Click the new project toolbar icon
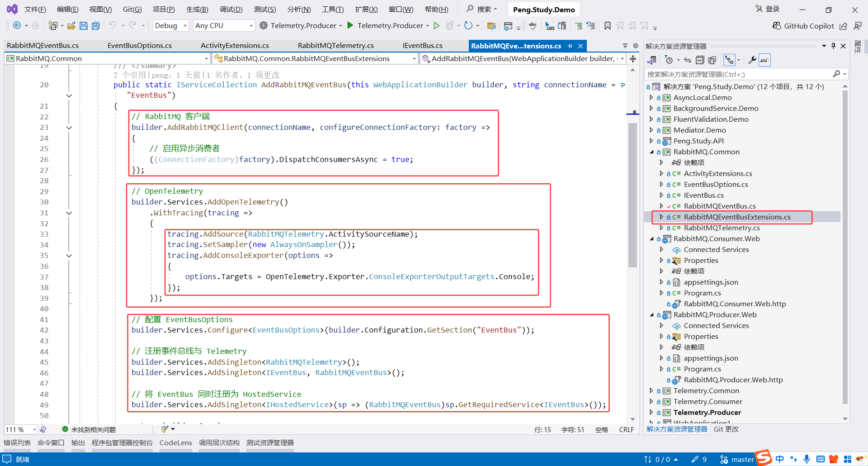Image resolution: width=868 pixels, height=466 pixels. click(53, 25)
